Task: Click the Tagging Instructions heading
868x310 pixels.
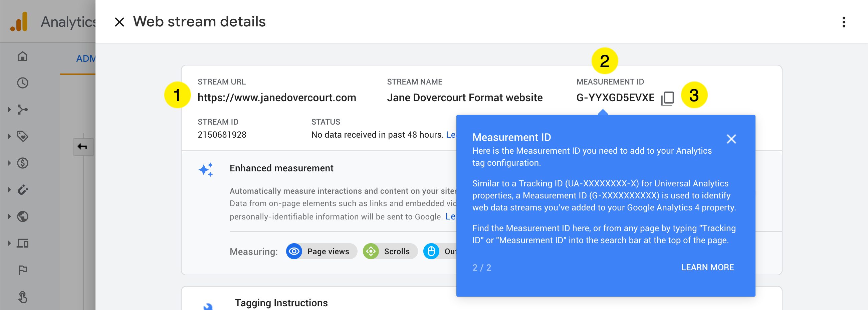Action: point(281,303)
